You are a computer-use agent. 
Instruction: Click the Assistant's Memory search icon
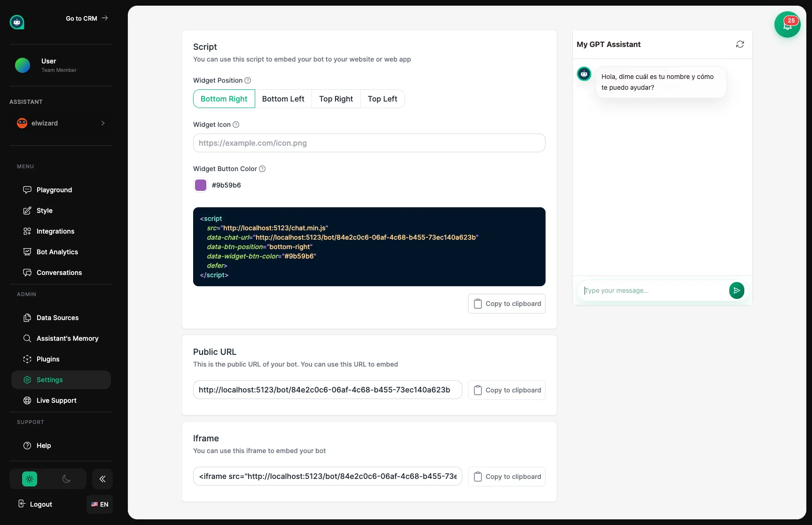[x=27, y=338]
